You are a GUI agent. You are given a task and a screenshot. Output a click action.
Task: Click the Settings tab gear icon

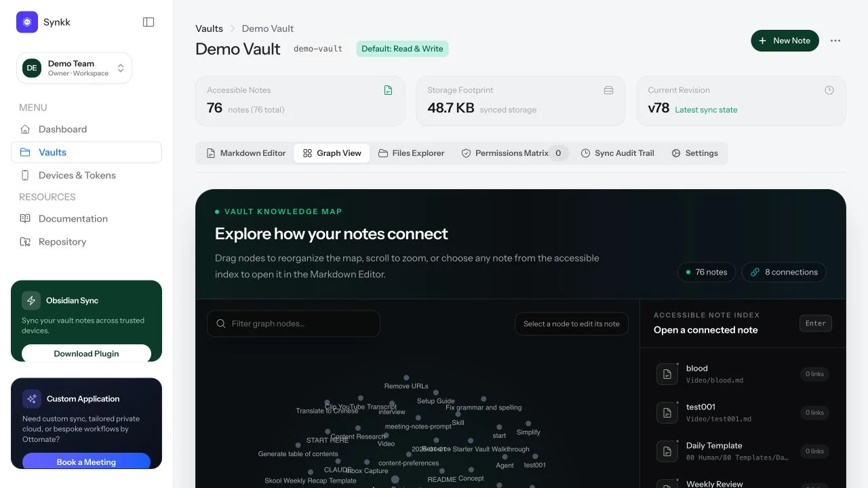(676, 153)
